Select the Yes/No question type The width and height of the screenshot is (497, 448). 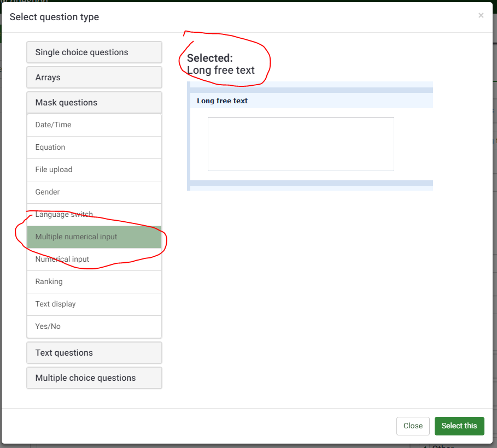click(x=94, y=327)
